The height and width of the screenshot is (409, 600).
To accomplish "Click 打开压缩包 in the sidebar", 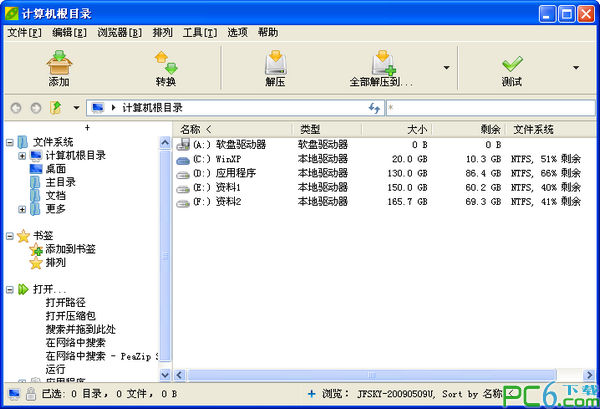I will click(x=70, y=316).
